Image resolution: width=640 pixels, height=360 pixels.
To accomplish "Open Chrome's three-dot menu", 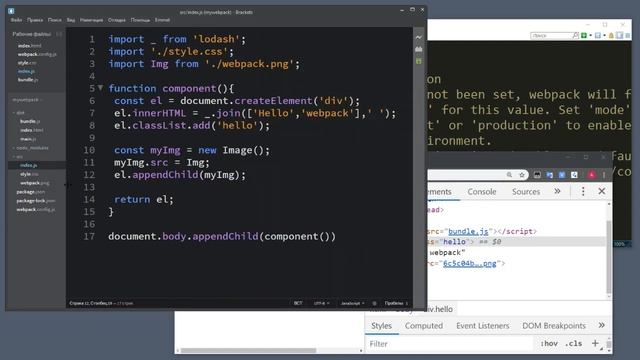I will coord(604,175).
